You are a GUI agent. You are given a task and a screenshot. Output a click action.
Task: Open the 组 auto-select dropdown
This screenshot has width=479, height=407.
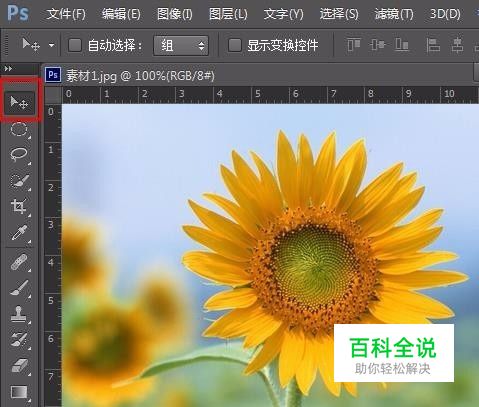[181, 45]
